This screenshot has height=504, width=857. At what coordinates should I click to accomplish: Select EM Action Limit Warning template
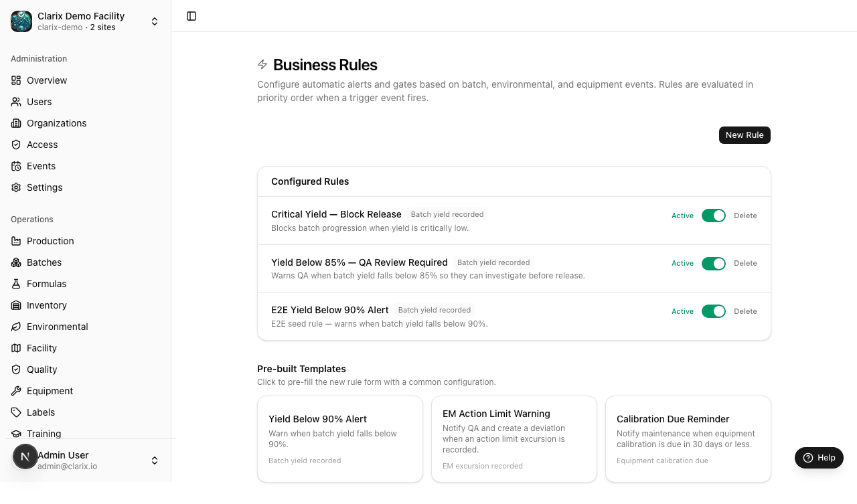(x=514, y=439)
